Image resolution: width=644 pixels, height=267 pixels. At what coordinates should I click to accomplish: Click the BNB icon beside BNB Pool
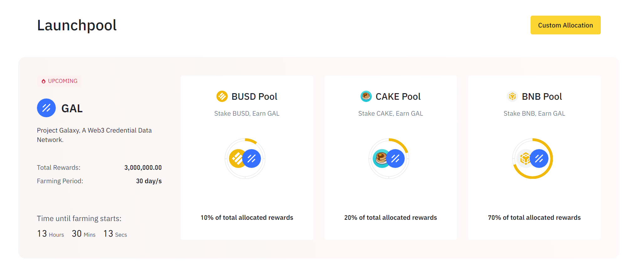point(512,96)
